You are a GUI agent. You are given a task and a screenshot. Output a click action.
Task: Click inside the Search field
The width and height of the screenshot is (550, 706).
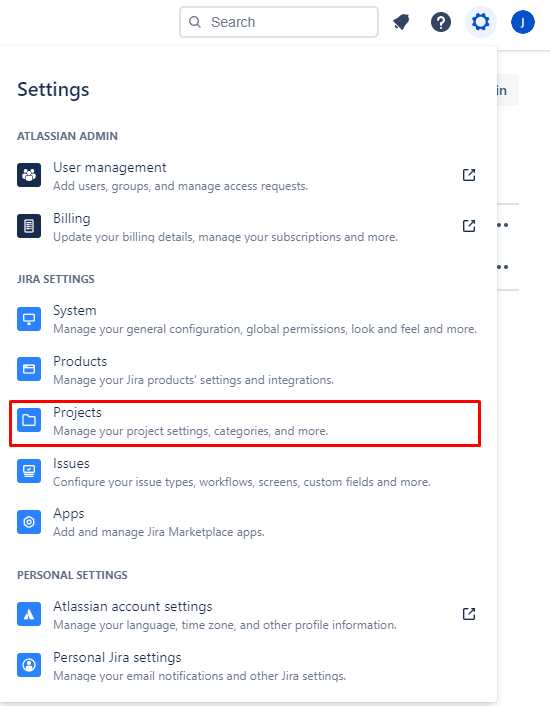tap(279, 22)
